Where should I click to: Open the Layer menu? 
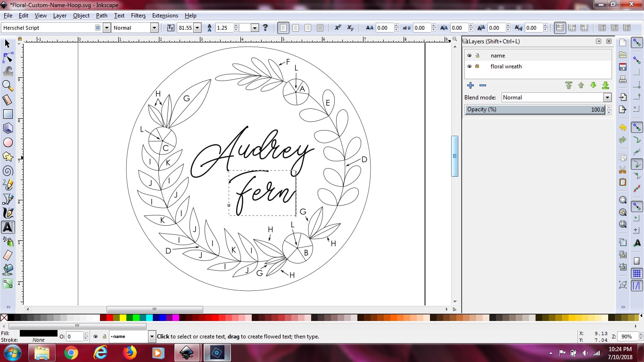tap(60, 16)
